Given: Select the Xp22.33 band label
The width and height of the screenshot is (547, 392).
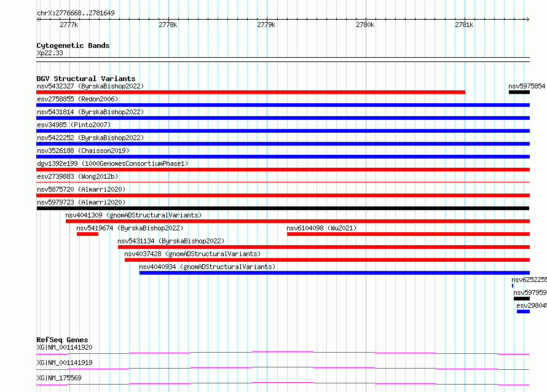Looking at the screenshot, I should [50, 53].
